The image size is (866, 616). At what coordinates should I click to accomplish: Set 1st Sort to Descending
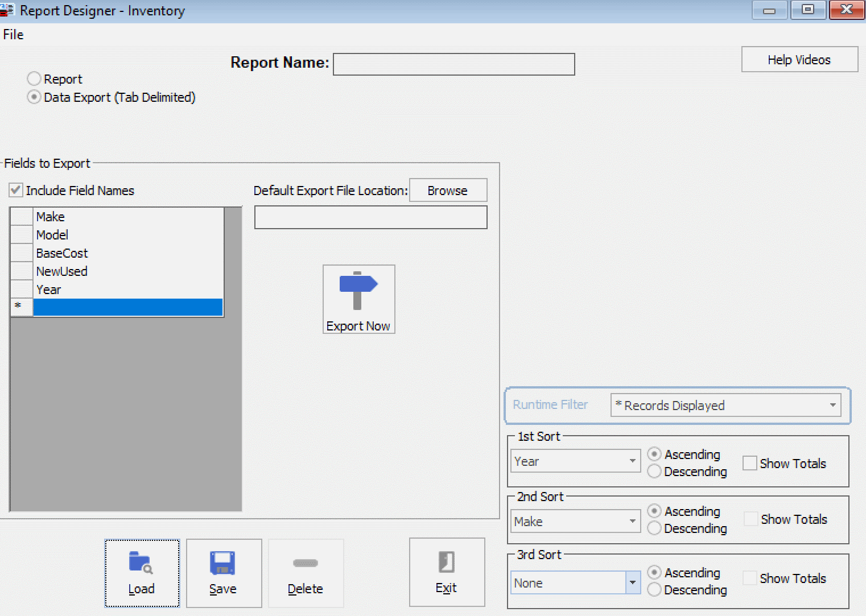coord(654,472)
